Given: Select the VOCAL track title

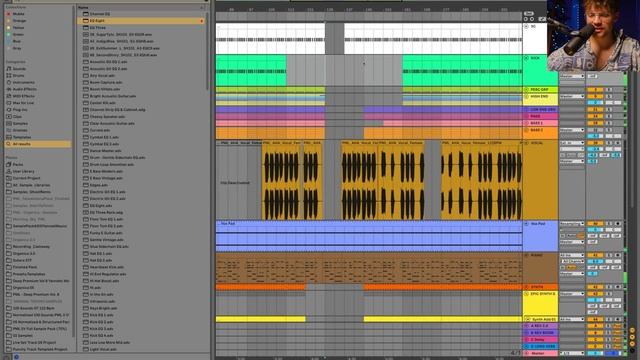Looking at the screenshot, I should 537,143.
